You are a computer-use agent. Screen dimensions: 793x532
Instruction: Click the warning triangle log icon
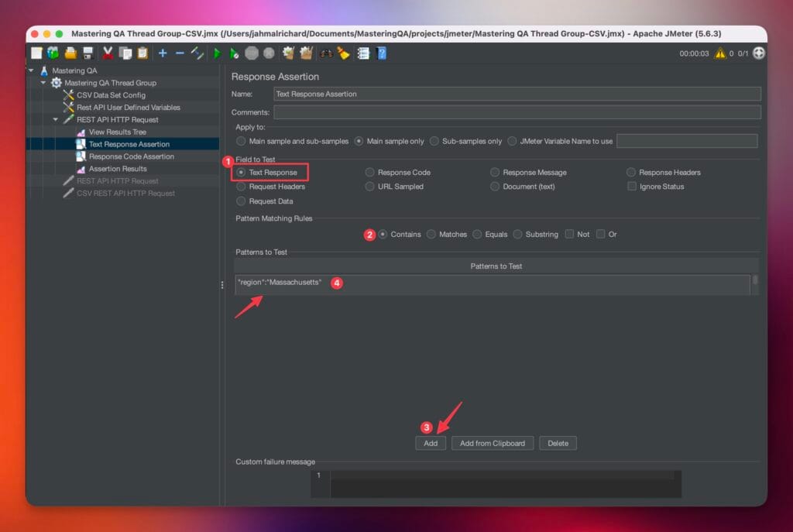(719, 53)
